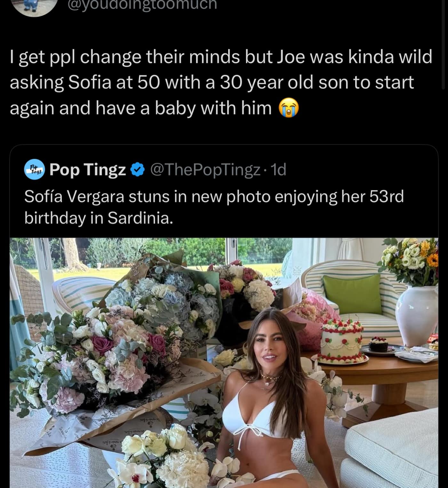Click the scrollbar at the right edge
Image resolution: width=448 pixels, height=488 pixels.
coord(444,45)
